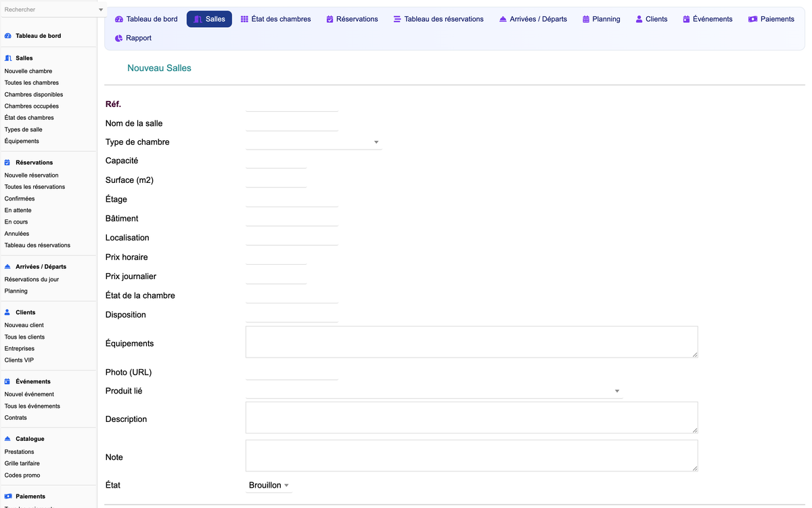812x508 pixels.
Task: Click the Rapport pie chart icon
Action: coord(119,38)
